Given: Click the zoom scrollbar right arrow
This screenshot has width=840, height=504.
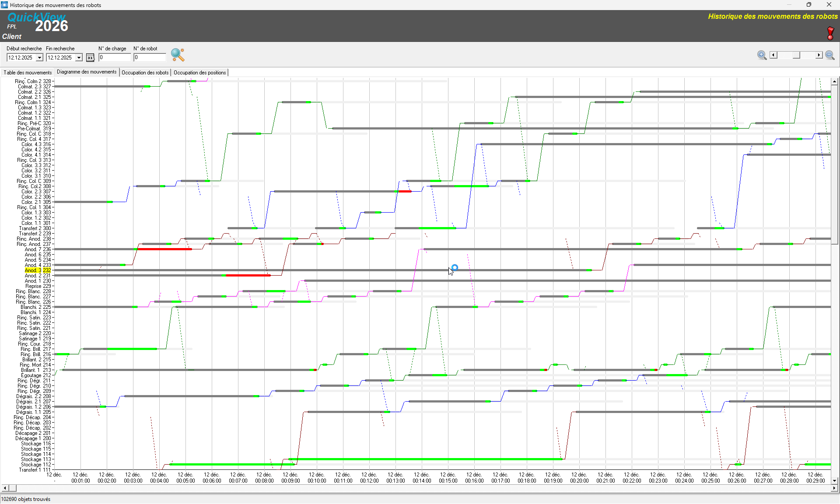Looking at the screenshot, I should (x=819, y=55).
